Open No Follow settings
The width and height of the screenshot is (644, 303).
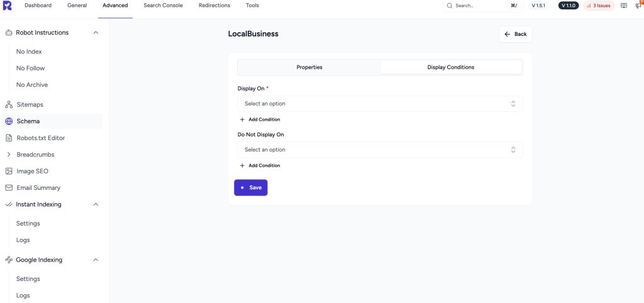30,68
